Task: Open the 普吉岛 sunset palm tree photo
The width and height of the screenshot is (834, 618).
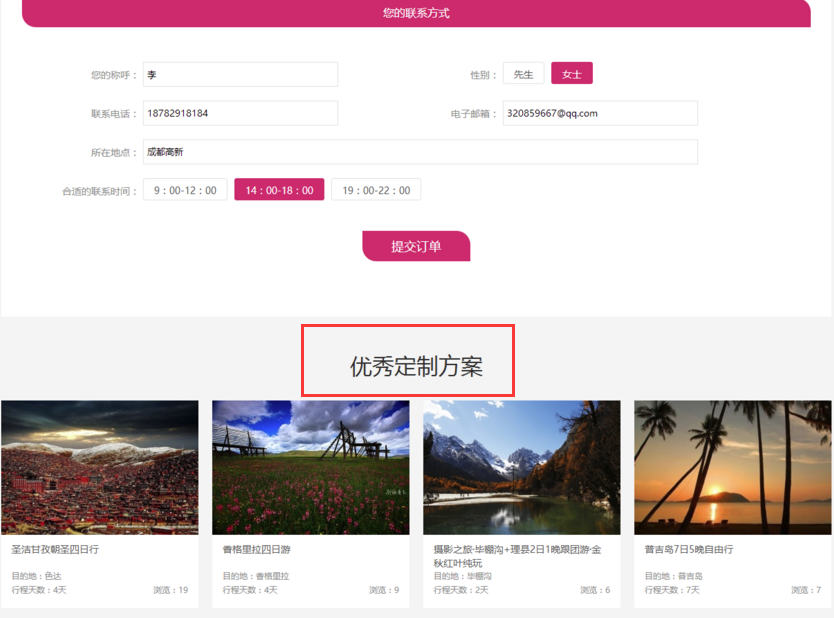Action: point(733,467)
